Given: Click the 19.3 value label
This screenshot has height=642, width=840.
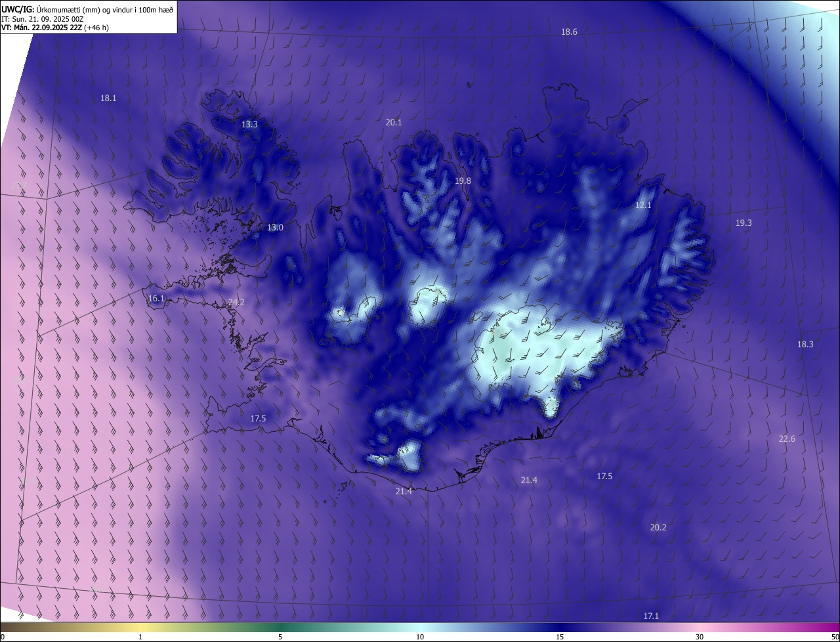Looking at the screenshot, I should pyautogui.click(x=744, y=223).
